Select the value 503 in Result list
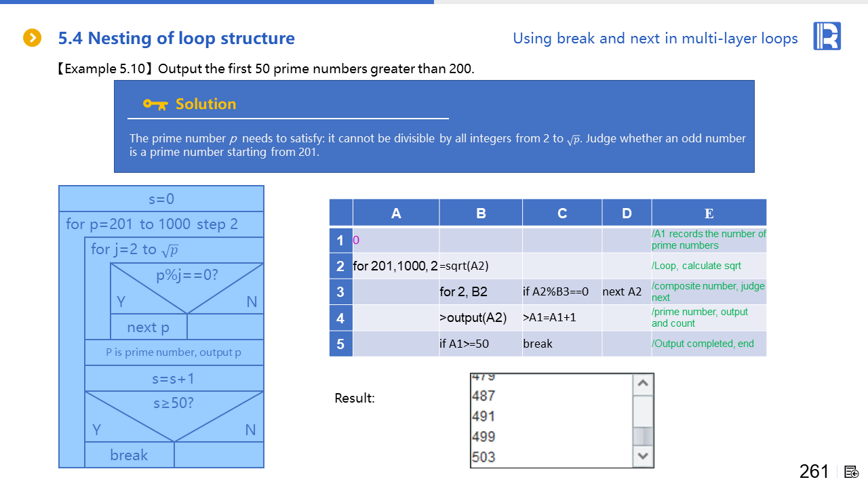Viewport: 868px width, 488px height. pos(484,457)
